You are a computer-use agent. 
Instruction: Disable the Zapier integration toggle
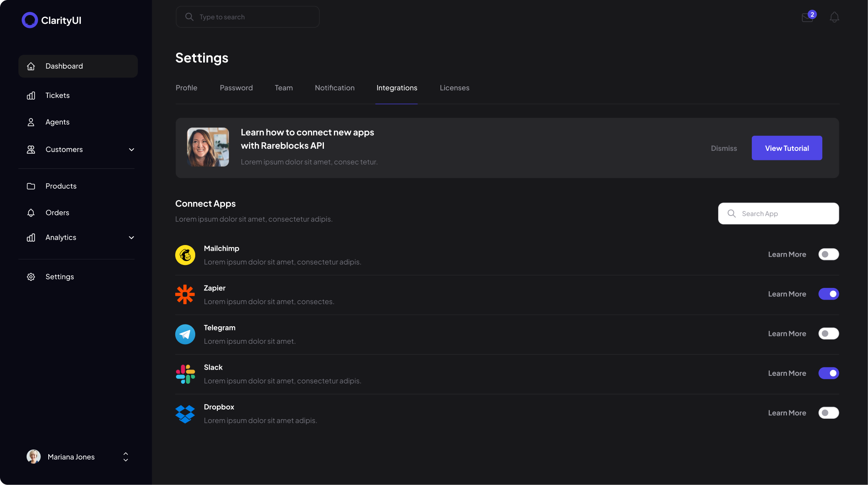pyautogui.click(x=828, y=294)
